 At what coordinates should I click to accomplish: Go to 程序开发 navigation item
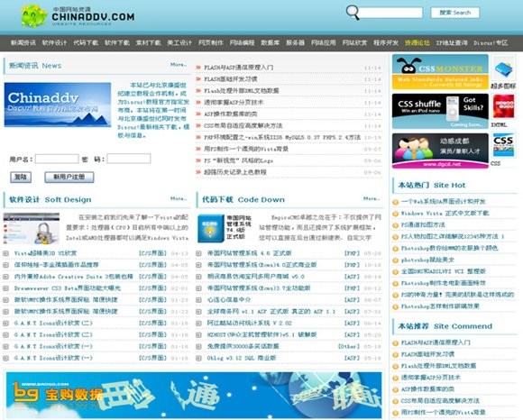pyautogui.click(x=386, y=42)
